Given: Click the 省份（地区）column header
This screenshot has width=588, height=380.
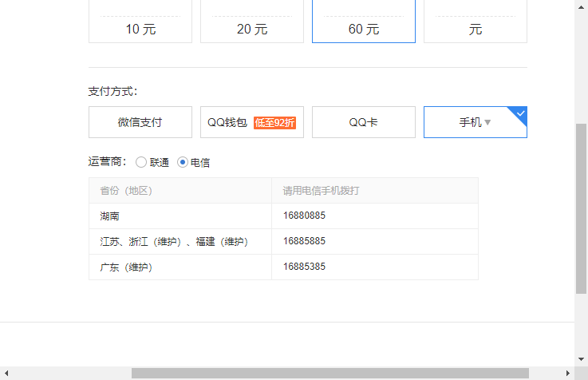Looking at the screenshot, I should click(180, 191).
